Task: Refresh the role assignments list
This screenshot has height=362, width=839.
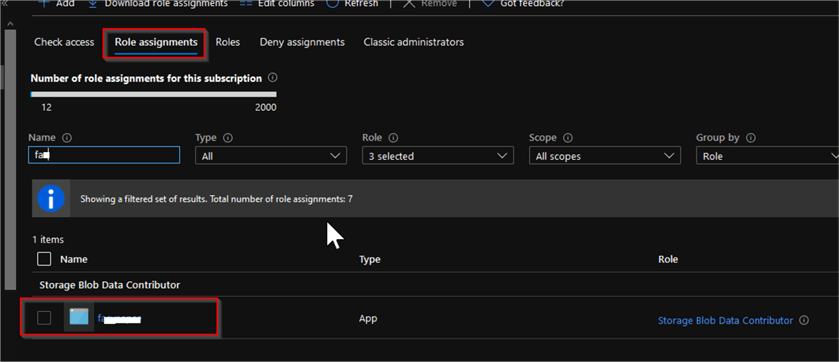Action: coord(353,4)
